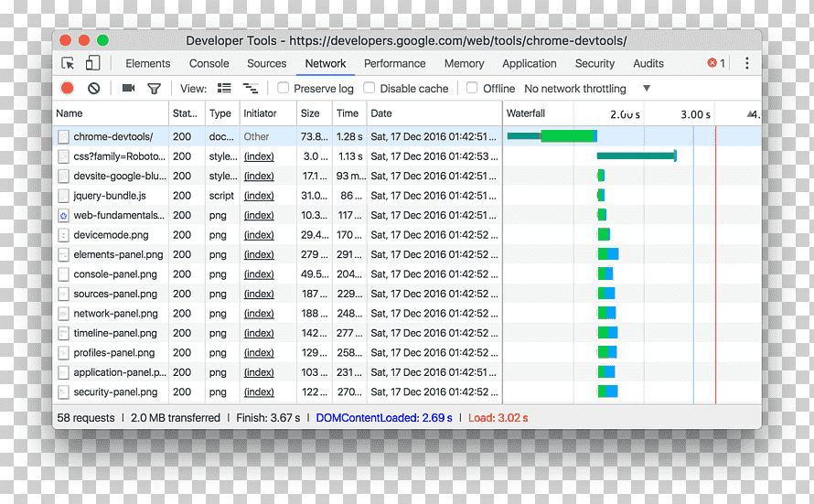Select the Network tab
The image size is (814, 504).
pos(326,63)
